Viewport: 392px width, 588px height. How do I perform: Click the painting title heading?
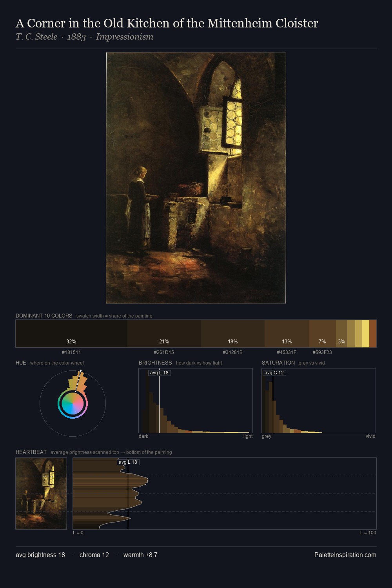point(167,23)
